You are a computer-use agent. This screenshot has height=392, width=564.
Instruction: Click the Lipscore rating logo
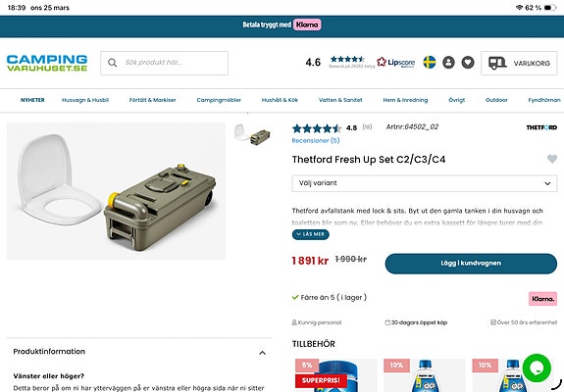[395, 62]
